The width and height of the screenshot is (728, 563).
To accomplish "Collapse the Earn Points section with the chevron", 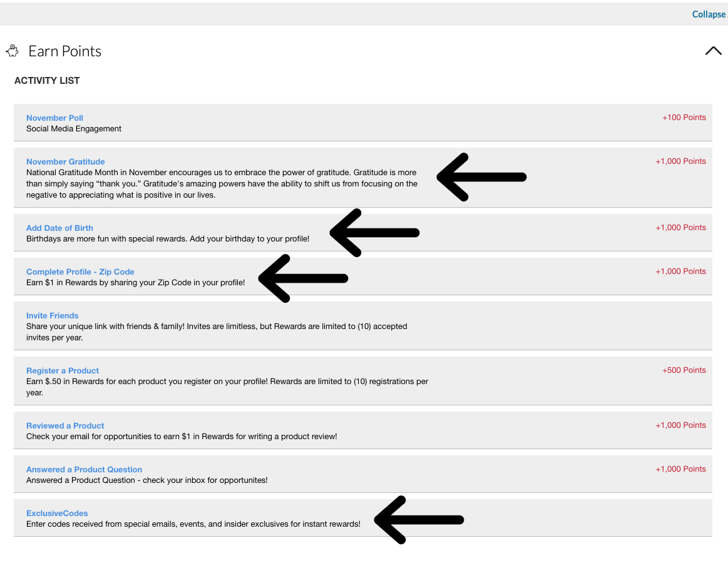I will point(713,51).
